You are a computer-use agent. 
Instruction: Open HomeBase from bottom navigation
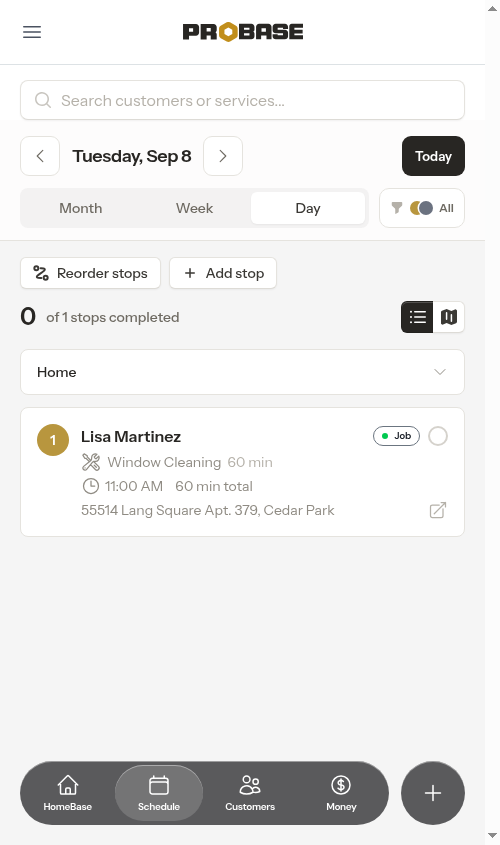point(68,793)
